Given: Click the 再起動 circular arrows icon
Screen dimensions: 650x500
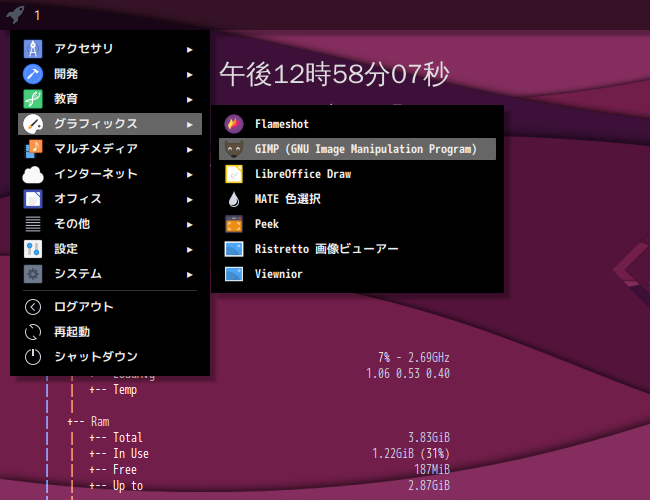Looking at the screenshot, I should coord(33,332).
